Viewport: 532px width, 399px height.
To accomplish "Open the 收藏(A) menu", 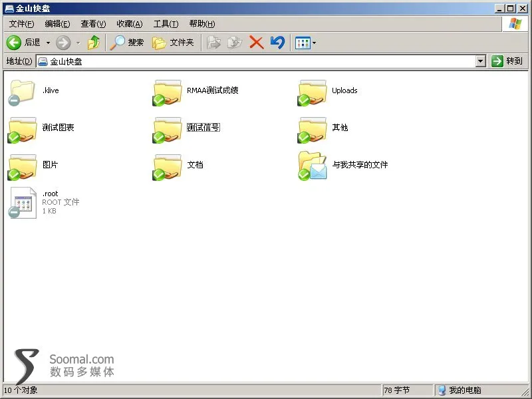I will (x=129, y=24).
